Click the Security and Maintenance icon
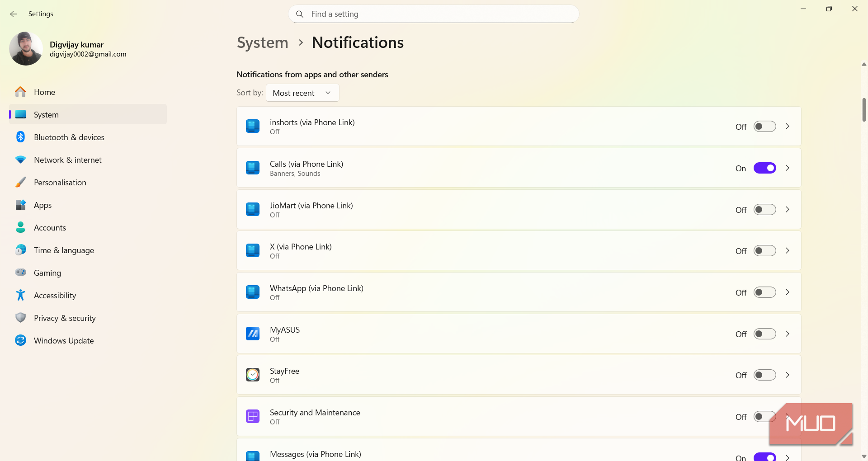This screenshot has width=868, height=461. tap(253, 416)
